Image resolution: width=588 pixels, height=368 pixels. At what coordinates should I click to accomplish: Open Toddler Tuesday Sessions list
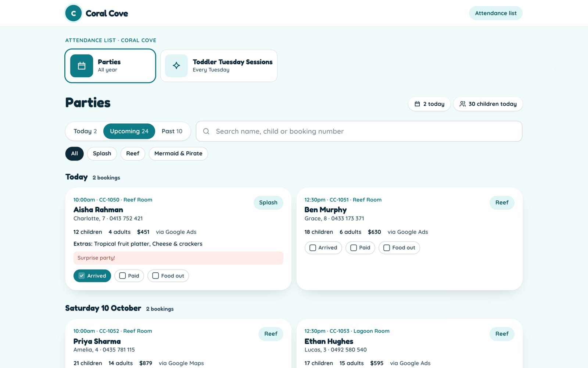(x=219, y=66)
